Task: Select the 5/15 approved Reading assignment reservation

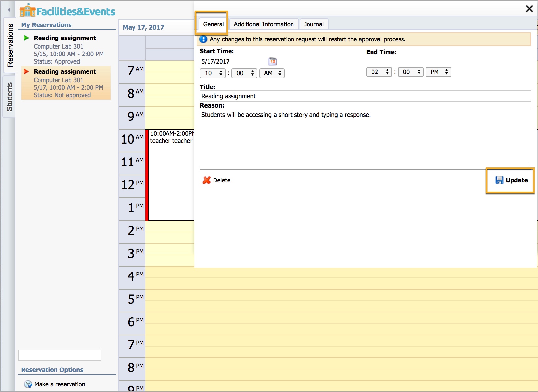Action: [66, 49]
